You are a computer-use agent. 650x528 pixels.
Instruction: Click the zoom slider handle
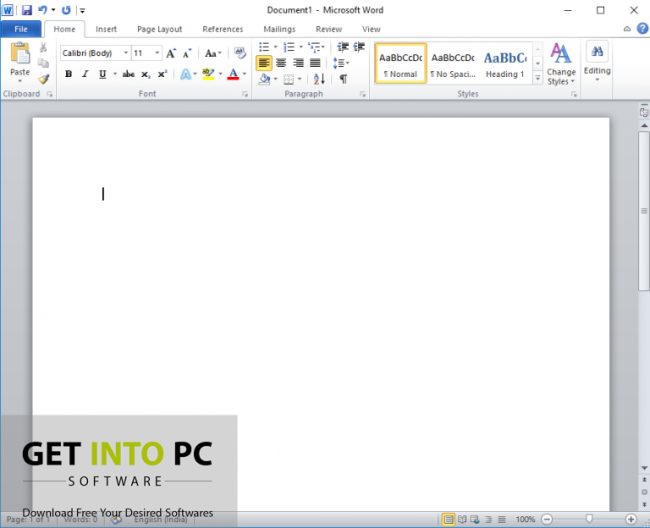click(589, 519)
